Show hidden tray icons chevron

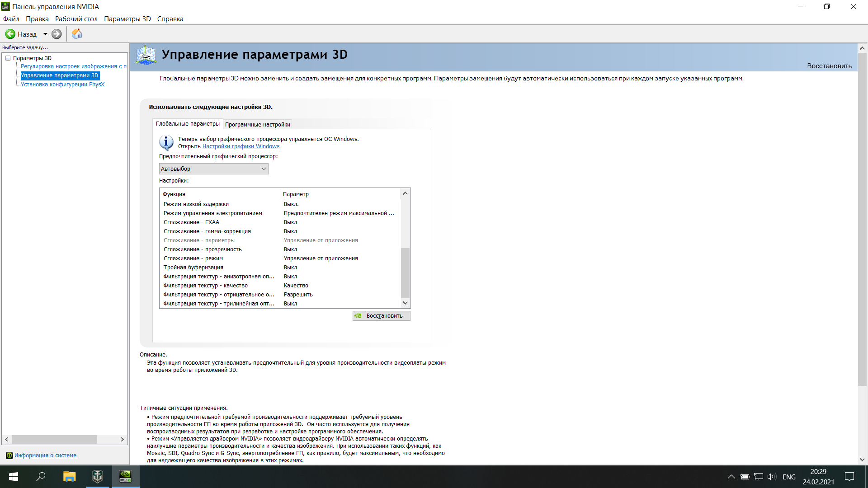click(731, 477)
